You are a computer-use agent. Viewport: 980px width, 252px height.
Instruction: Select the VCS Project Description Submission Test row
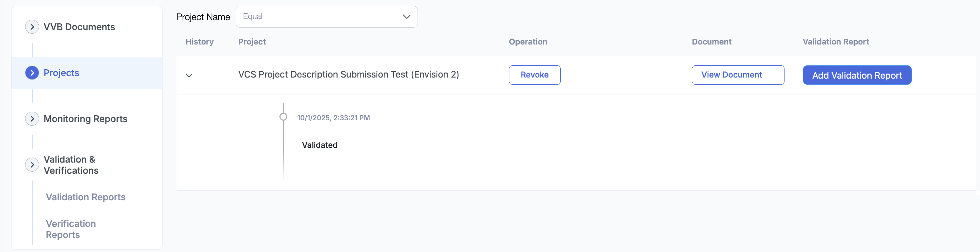tap(348, 75)
